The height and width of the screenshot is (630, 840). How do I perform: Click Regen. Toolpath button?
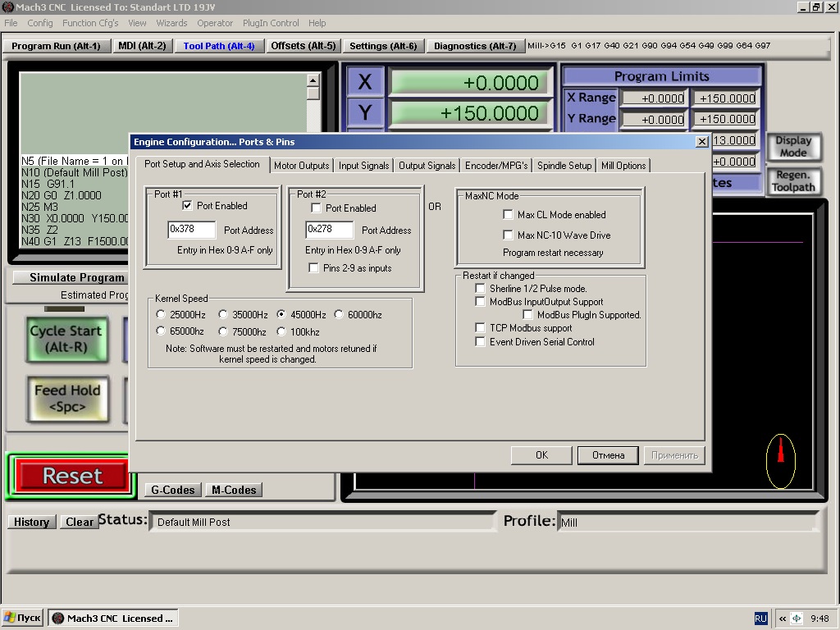(793, 181)
